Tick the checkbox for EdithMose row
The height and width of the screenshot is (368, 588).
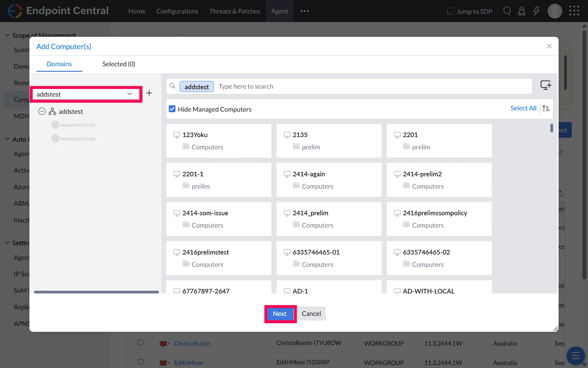[141, 362]
